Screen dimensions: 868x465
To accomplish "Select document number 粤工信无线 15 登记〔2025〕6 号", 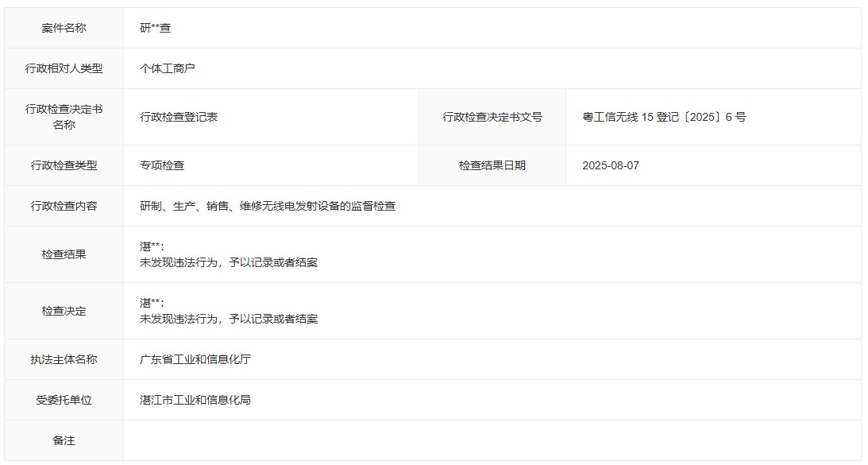I will (x=664, y=117).
